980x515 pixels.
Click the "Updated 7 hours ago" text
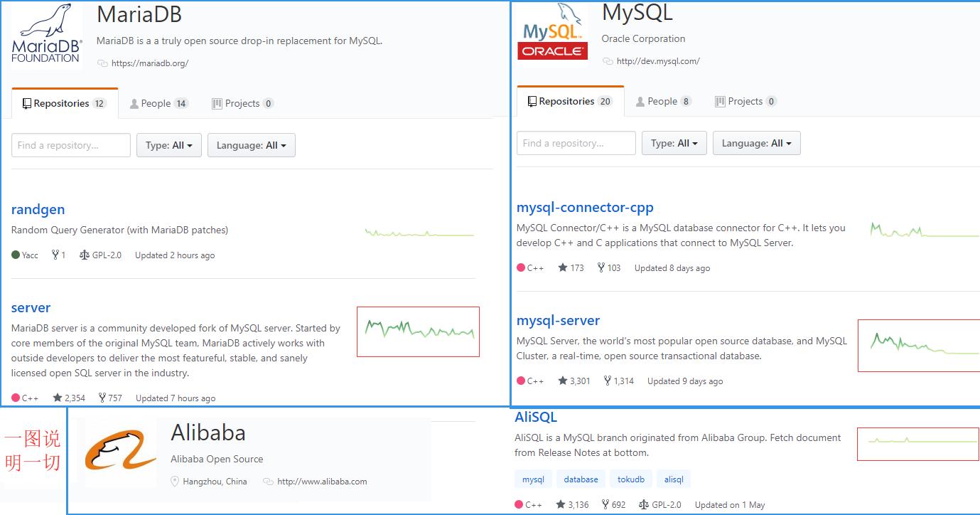point(176,398)
